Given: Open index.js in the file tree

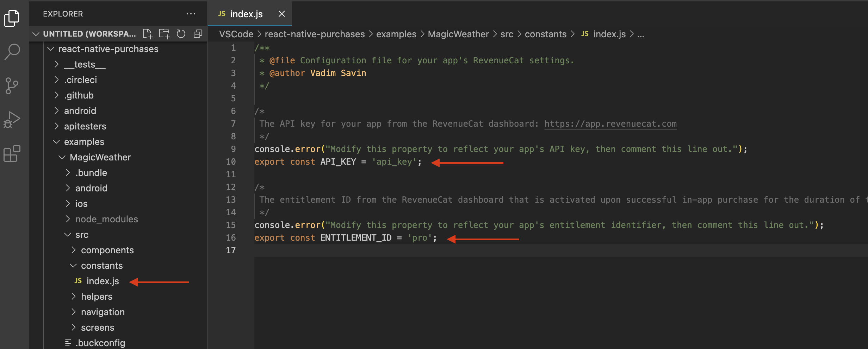Looking at the screenshot, I should tap(103, 281).
